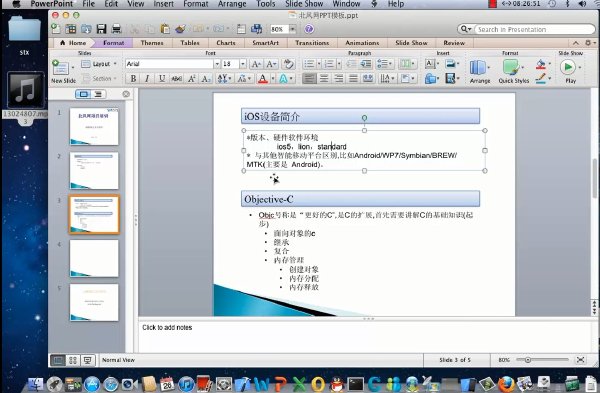Open the SmartArt ribbon tab
This screenshot has width=600, height=393.
(266, 43)
